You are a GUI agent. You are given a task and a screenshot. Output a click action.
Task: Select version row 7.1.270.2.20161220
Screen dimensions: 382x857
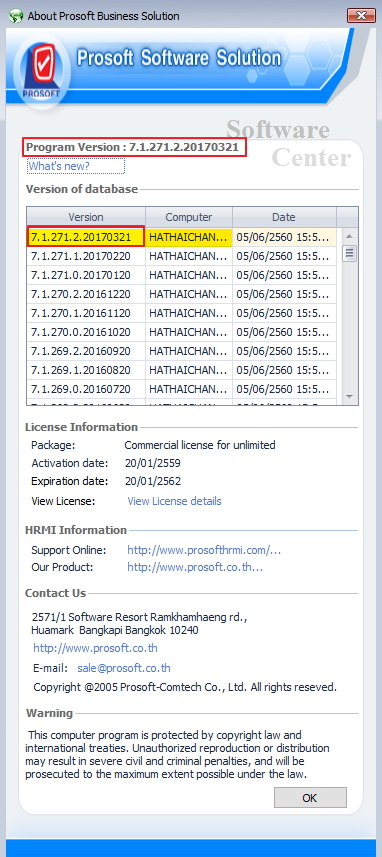(x=181, y=294)
